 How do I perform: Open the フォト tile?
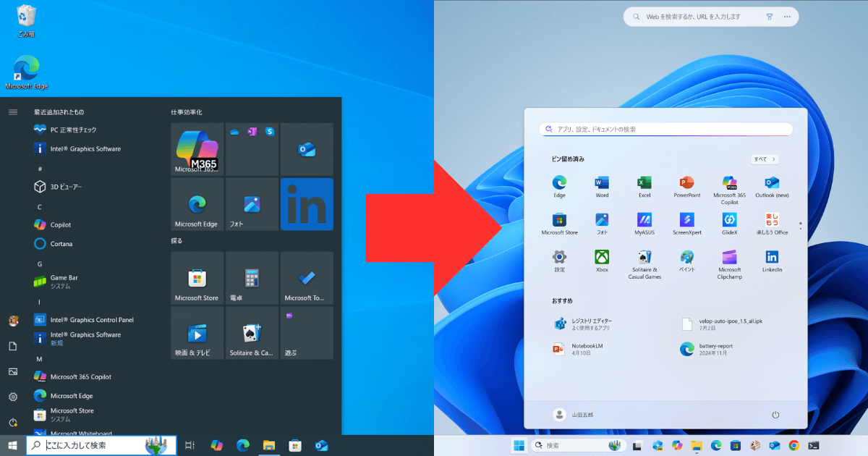(x=252, y=204)
